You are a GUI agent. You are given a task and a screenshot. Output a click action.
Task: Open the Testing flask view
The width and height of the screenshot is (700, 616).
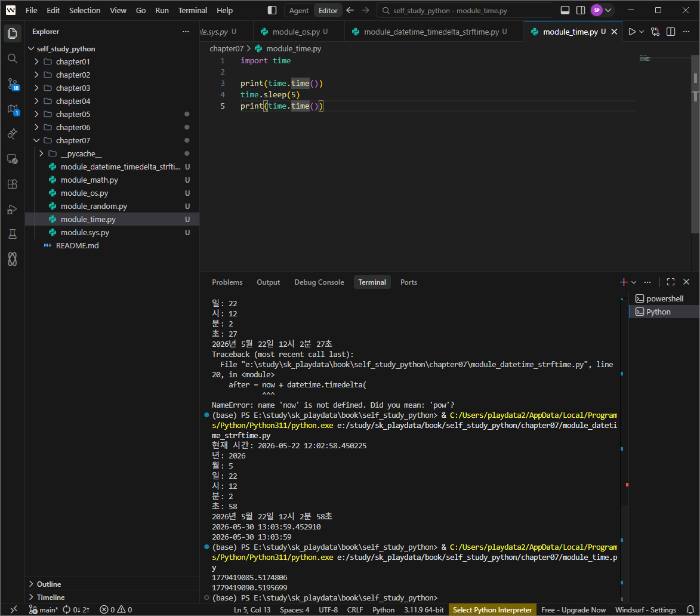(x=13, y=234)
